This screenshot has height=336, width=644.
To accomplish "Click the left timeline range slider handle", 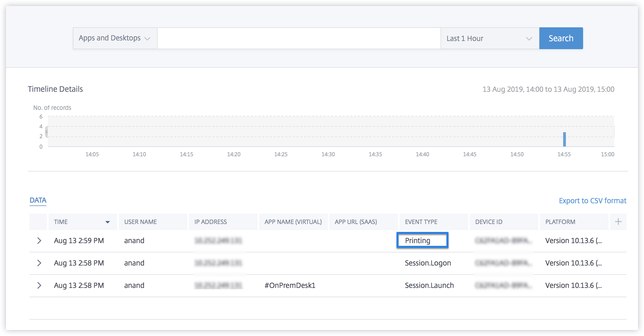I will 46,132.
